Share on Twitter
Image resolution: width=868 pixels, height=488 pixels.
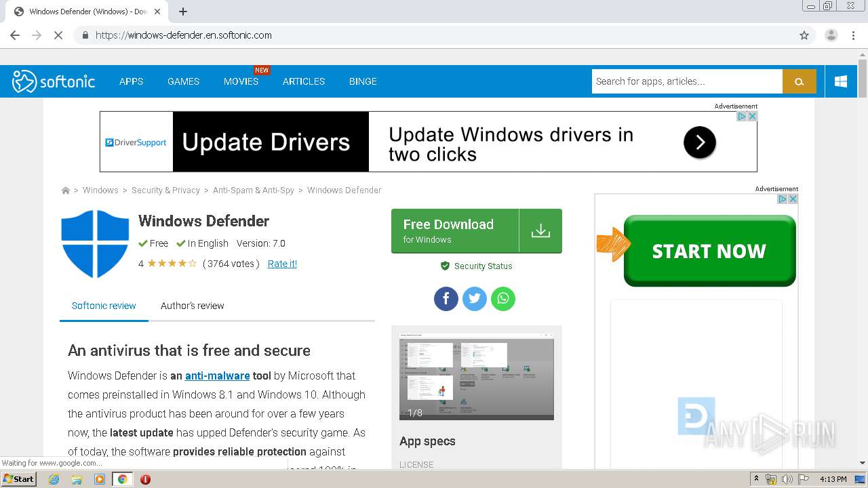point(475,298)
